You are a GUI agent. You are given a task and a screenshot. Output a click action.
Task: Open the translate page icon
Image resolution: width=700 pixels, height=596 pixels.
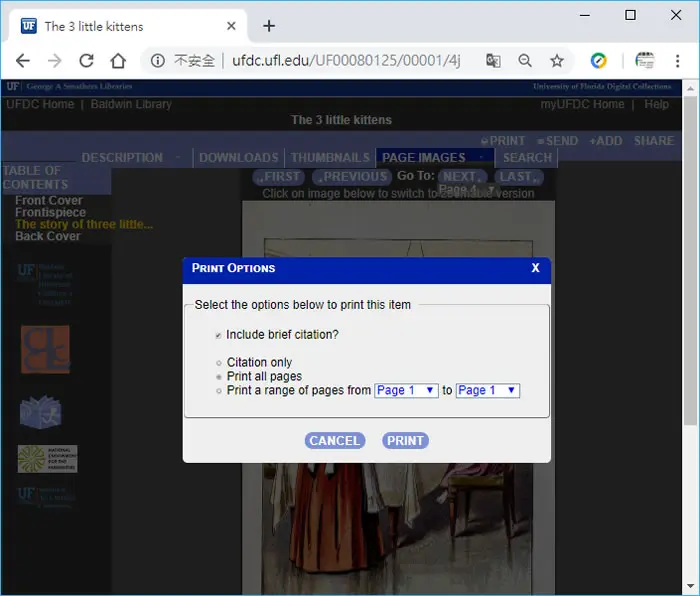pos(493,60)
